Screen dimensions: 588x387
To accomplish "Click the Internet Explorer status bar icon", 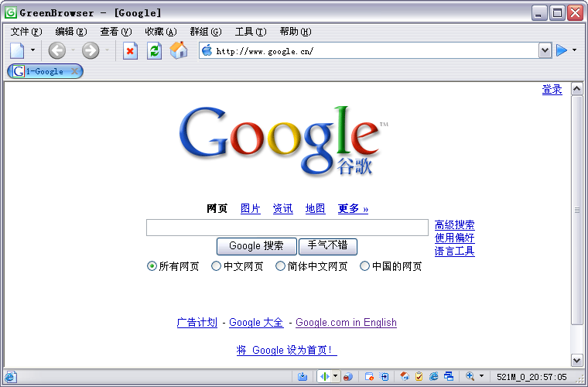I will [433, 376].
